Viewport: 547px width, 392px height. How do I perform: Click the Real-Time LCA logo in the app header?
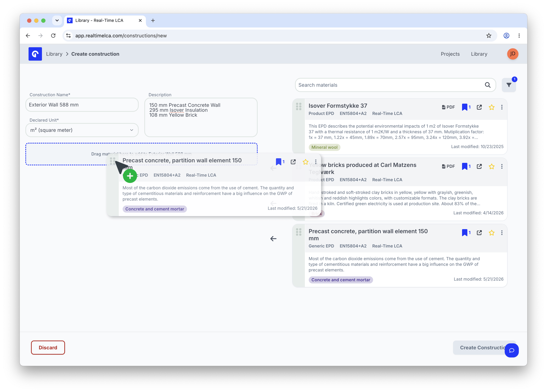tap(35, 54)
